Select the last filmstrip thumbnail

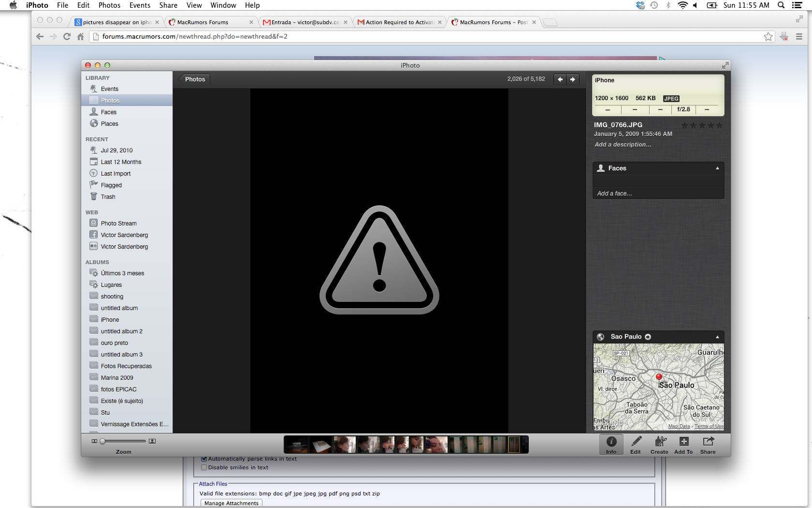514,445
